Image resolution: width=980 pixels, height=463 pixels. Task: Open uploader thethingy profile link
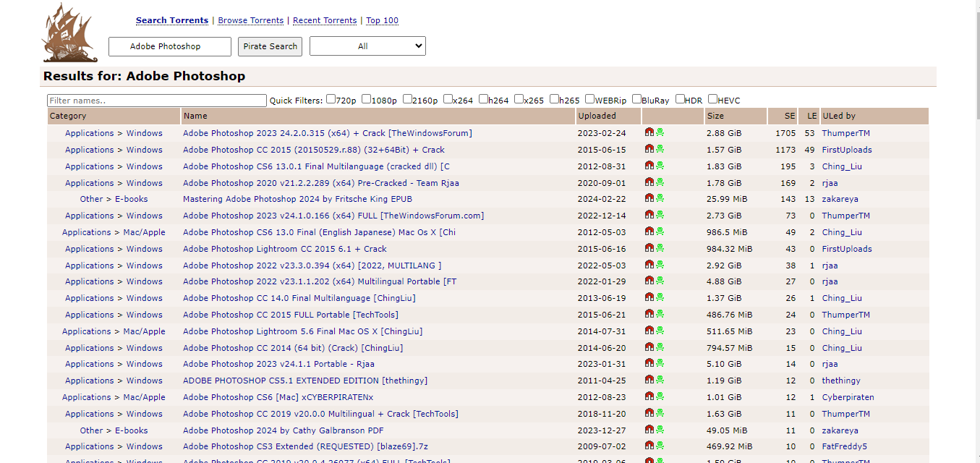(x=841, y=381)
